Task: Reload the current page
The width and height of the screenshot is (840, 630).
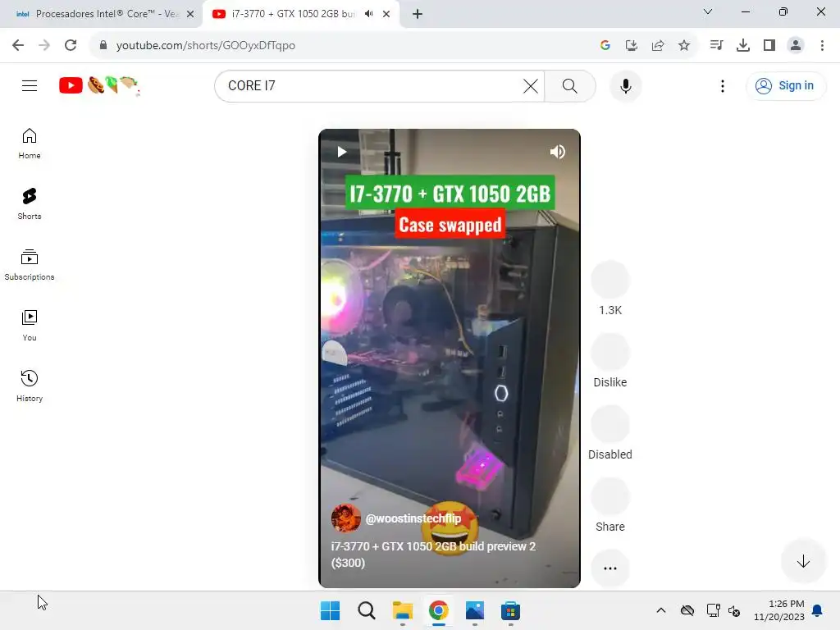Action: 71,45
